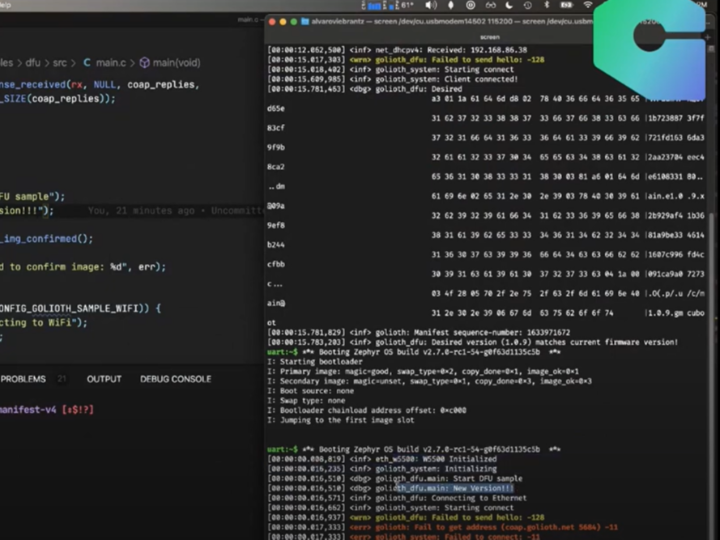
Task: Click the glasses icon in the menu bar
Action: pyautogui.click(x=490, y=5)
